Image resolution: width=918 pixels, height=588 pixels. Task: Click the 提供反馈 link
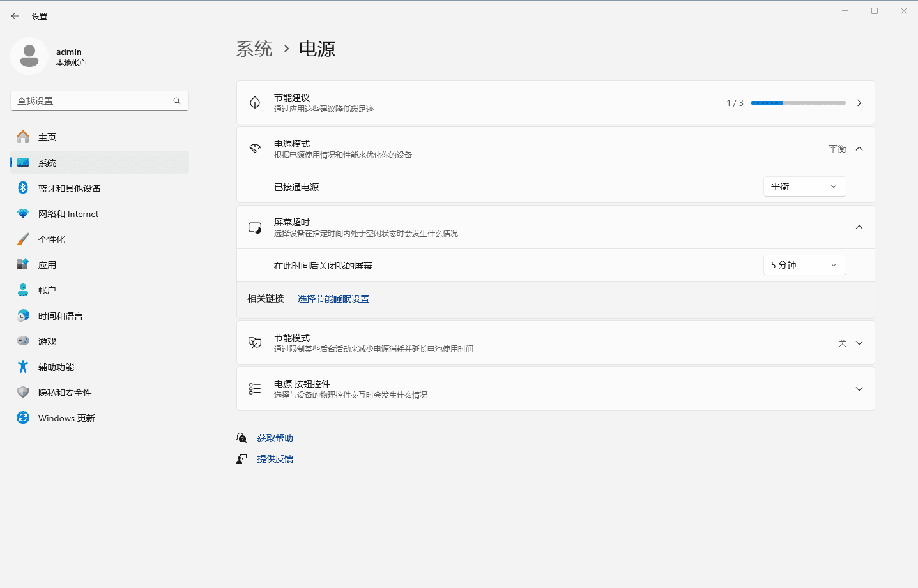275,459
